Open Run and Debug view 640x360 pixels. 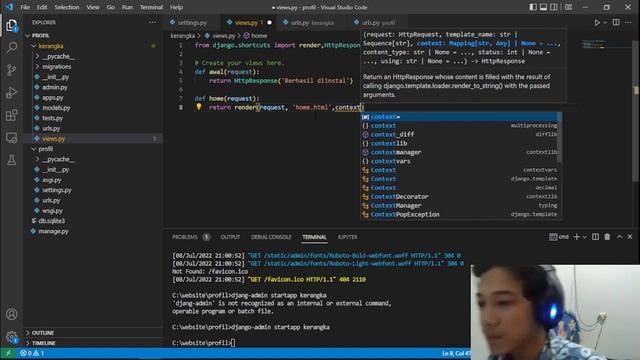[11, 92]
